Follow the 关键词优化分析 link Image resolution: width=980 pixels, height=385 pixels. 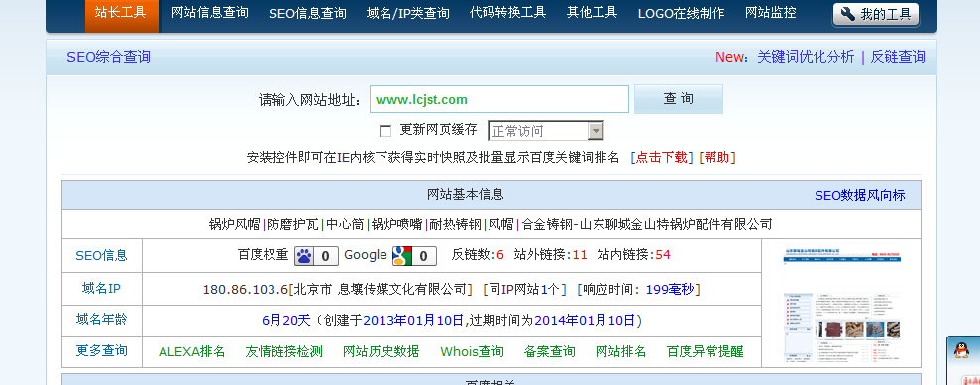coord(806,57)
